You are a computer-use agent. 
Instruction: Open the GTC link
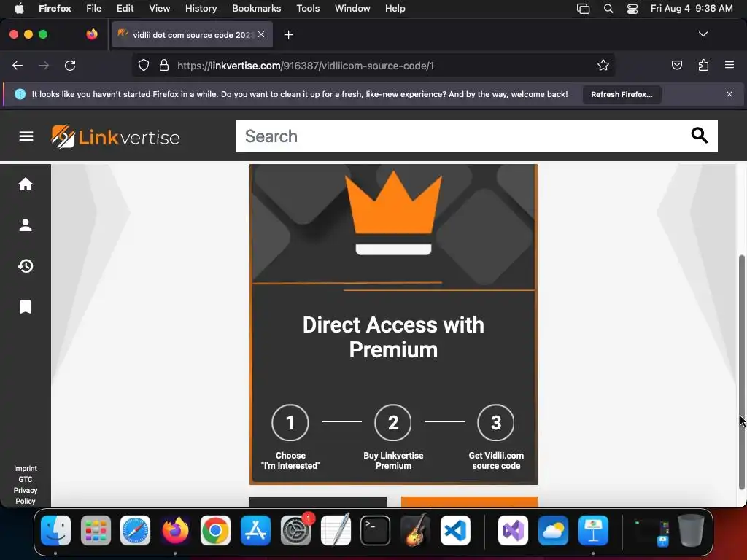tap(26, 480)
